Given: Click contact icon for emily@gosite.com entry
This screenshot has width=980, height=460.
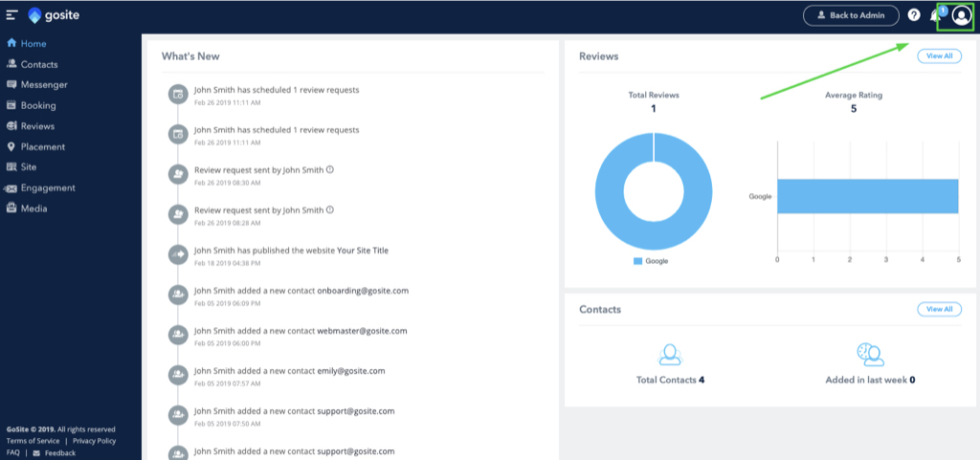Looking at the screenshot, I should tap(178, 375).
